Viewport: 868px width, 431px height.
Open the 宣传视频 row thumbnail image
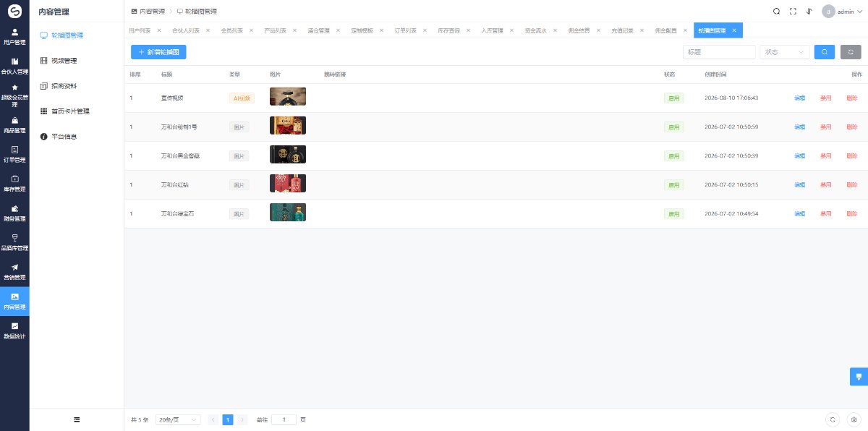288,97
